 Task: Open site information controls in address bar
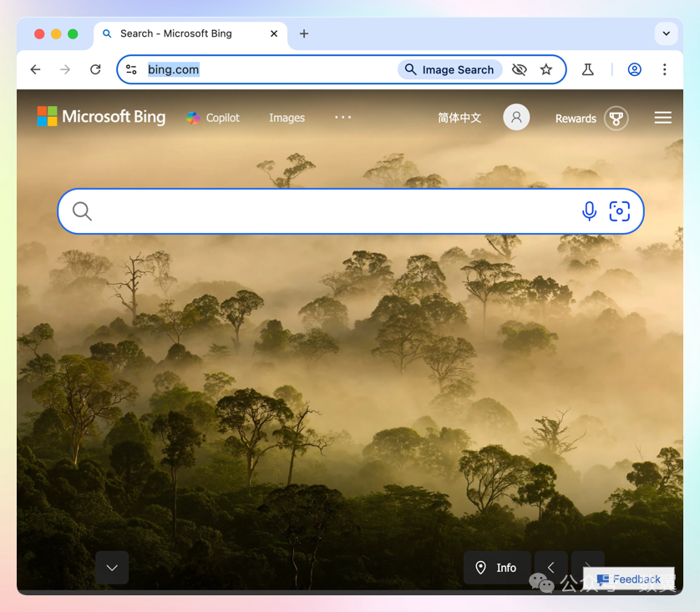132,70
